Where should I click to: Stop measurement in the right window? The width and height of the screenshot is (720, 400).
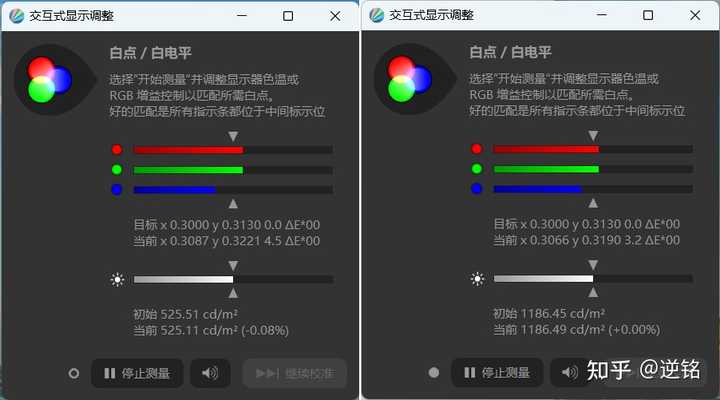[497, 372]
